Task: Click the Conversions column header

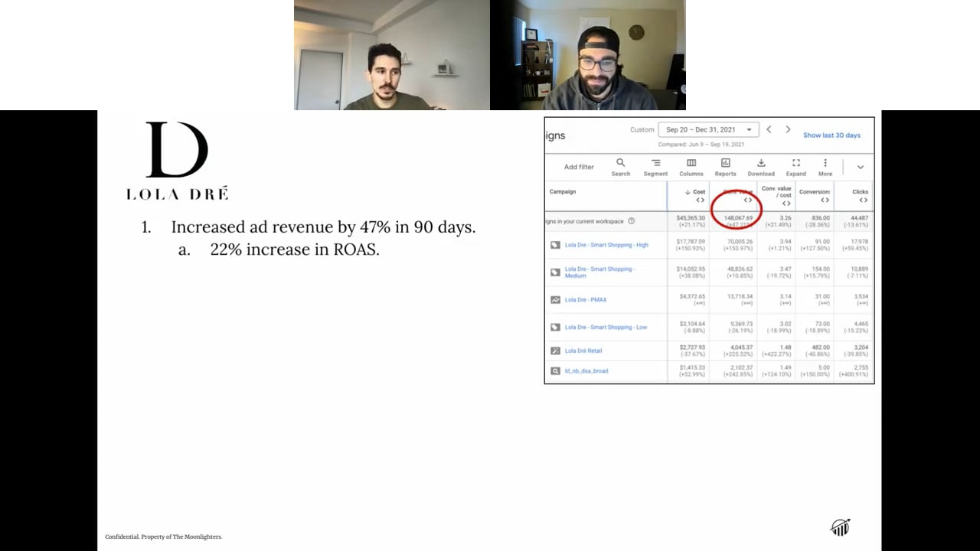Action: (x=815, y=192)
